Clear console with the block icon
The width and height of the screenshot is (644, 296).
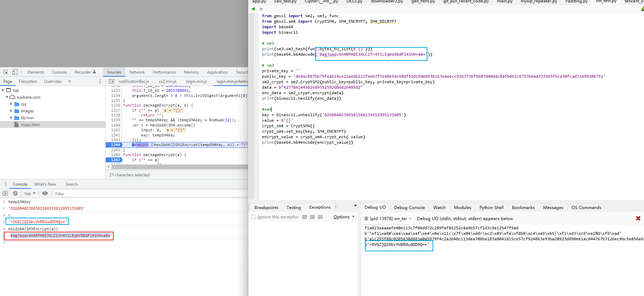click(15, 194)
